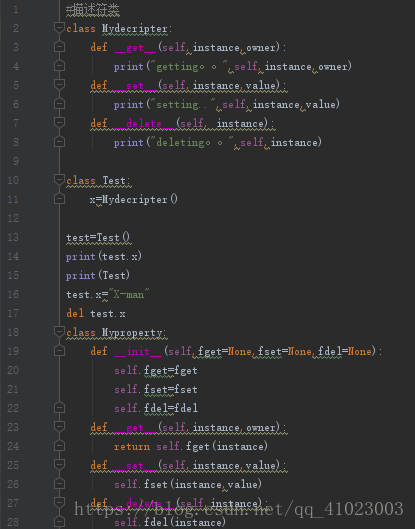Collapse the fold marker on line 27
Screen dimensions: 415x529
(59, 503)
